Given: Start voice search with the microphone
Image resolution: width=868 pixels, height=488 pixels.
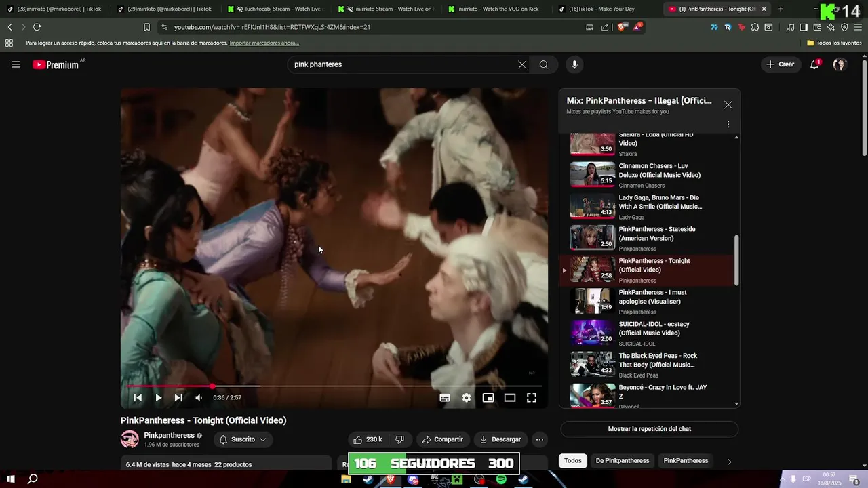Looking at the screenshot, I should tap(574, 64).
